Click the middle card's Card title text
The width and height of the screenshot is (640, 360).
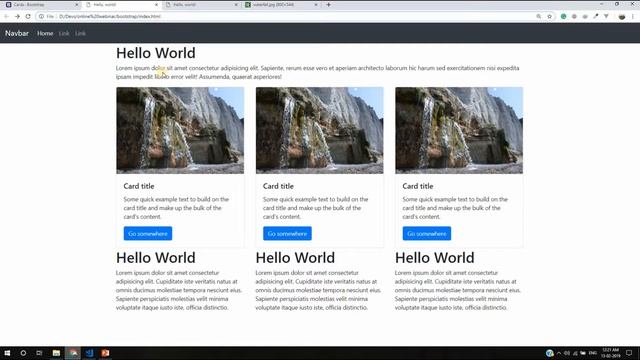278,186
